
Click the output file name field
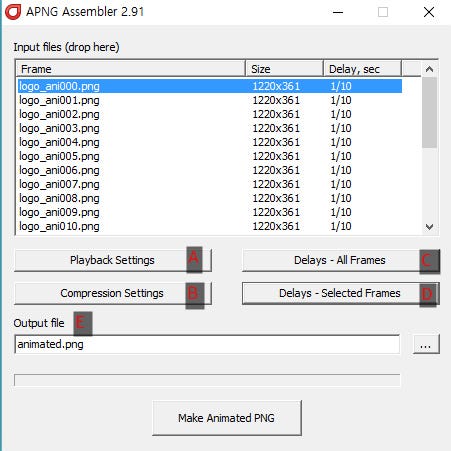(207, 344)
